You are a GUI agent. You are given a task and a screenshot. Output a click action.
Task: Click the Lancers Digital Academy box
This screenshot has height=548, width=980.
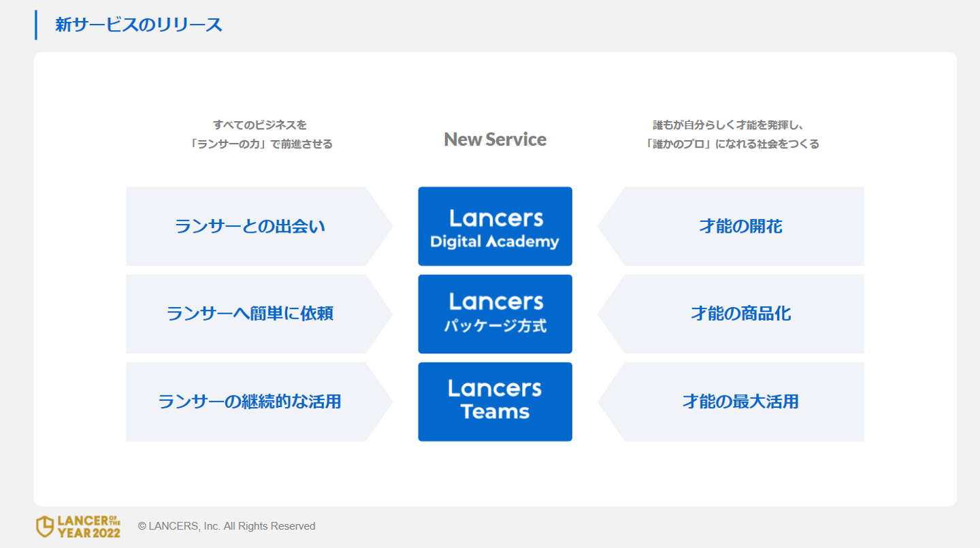tap(495, 226)
